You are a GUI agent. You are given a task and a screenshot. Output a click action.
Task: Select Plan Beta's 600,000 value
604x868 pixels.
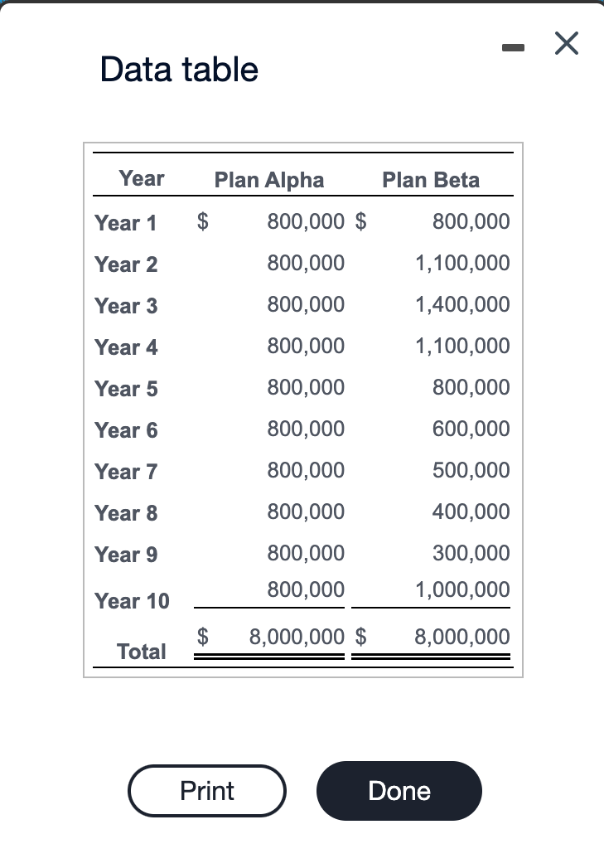(x=471, y=429)
